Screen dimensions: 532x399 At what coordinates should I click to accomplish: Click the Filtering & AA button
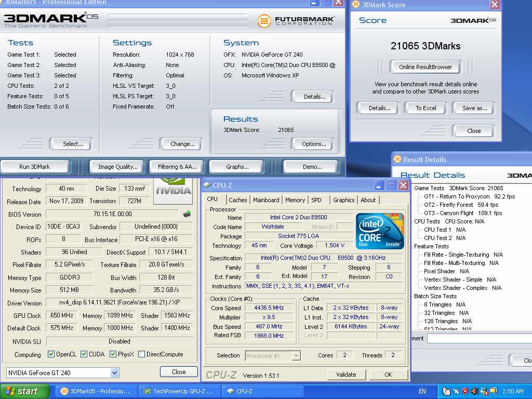coord(177,167)
